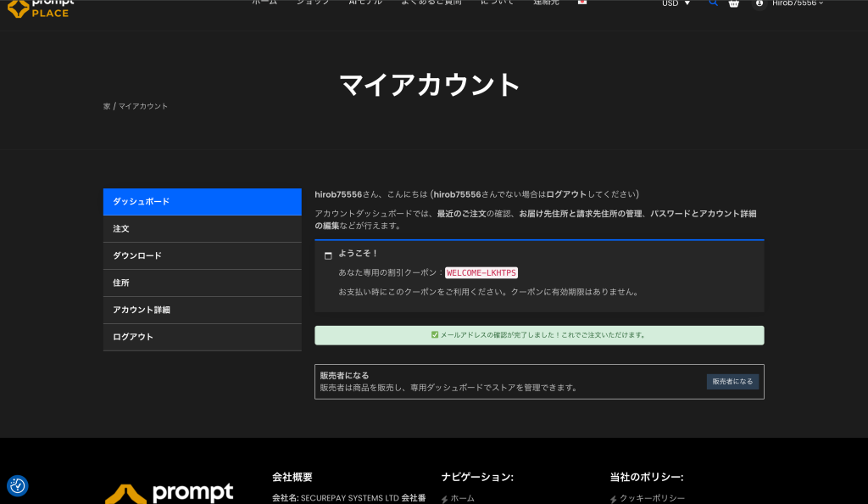This screenshot has height=504, width=868.
Task: Open 注文 in the account sidebar
Action: coord(202,229)
